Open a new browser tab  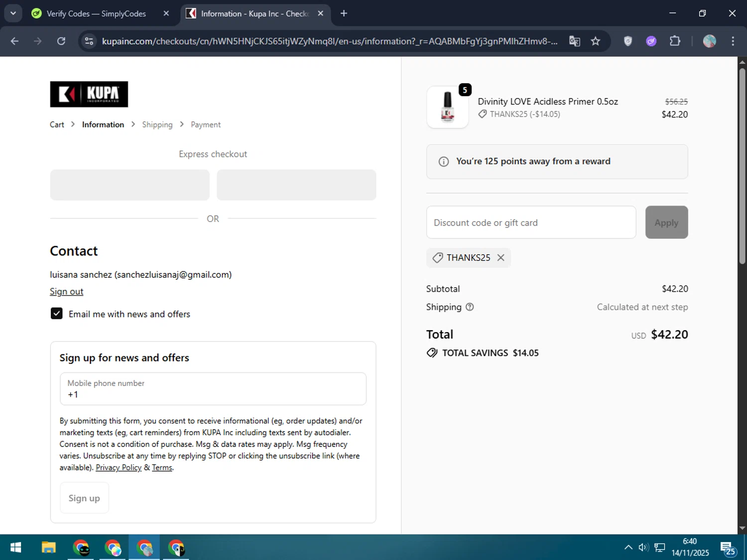[x=344, y=13]
